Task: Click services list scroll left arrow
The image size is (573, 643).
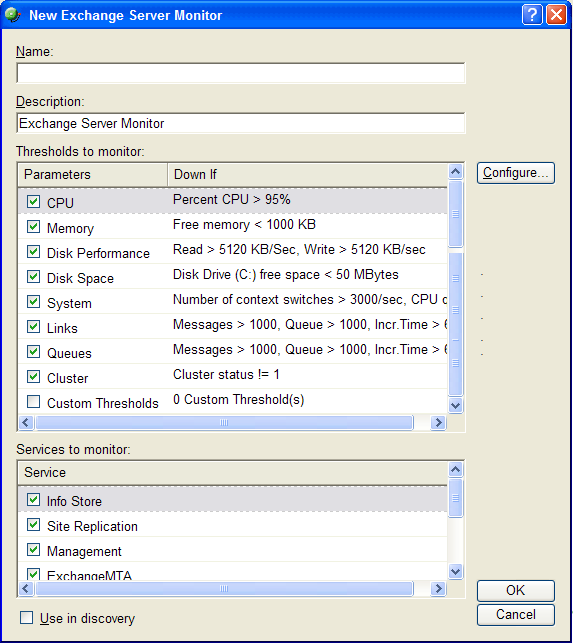Action: pyautogui.click(x=26, y=588)
